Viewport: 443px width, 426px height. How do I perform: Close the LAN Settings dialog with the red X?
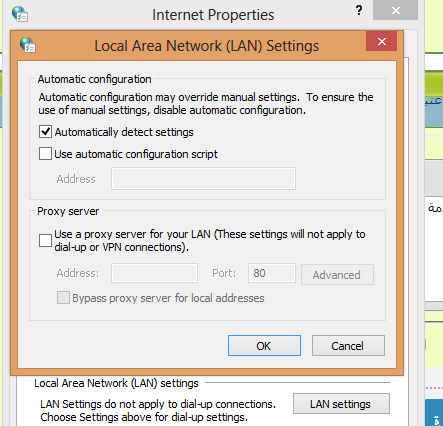coord(382,41)
